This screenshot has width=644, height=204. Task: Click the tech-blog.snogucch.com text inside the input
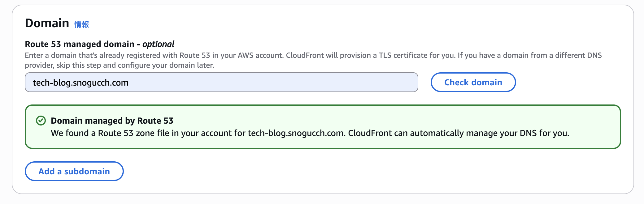tap(80, 83)
